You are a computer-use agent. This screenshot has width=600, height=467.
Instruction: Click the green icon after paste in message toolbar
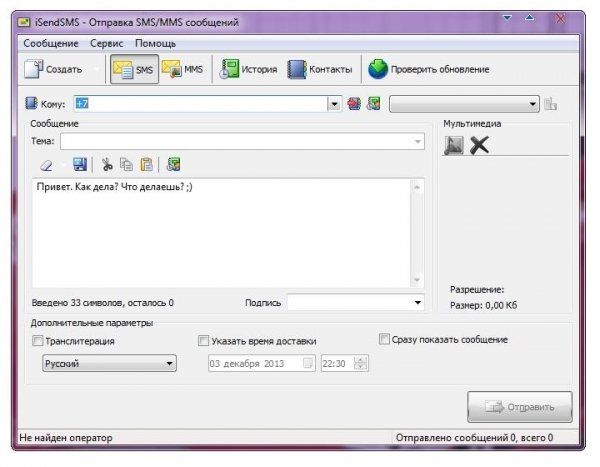pos(173,165)
